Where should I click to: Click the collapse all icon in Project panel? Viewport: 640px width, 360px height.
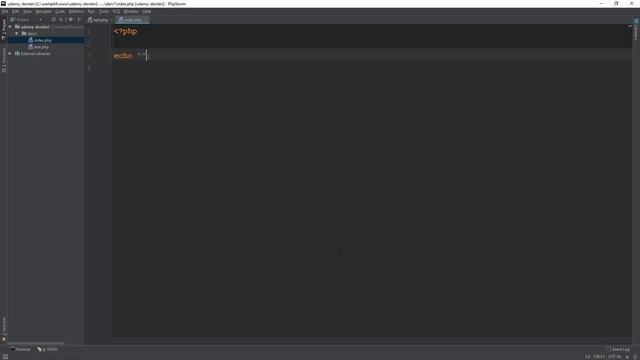[61, 19]
